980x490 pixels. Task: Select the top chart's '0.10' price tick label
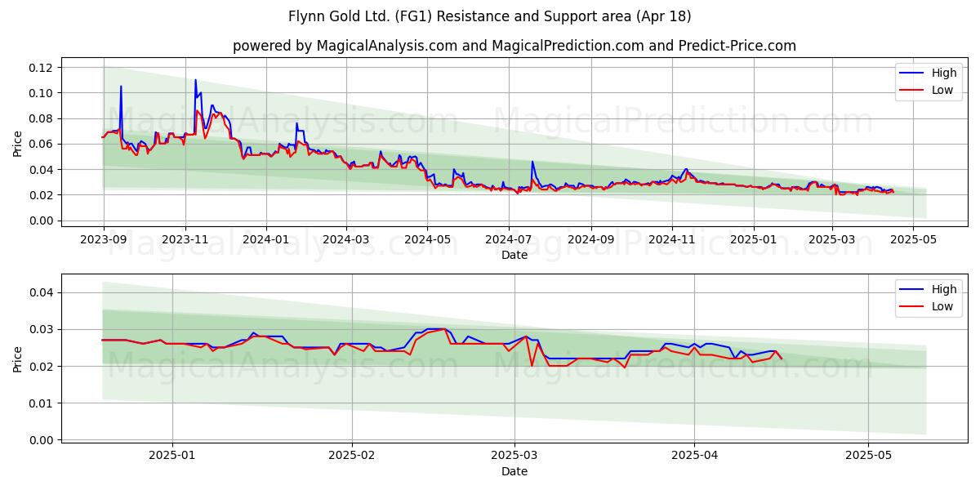tap(41, 93)
